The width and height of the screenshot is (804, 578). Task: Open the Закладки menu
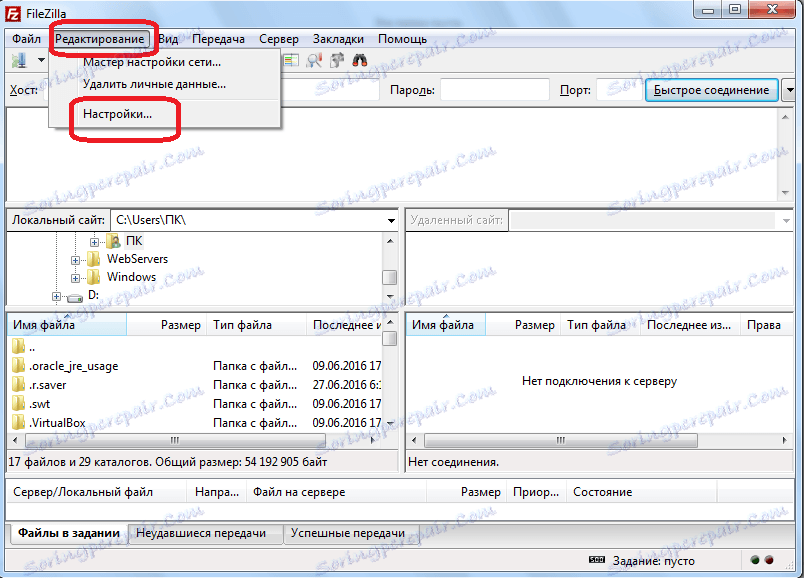[338, 39]
